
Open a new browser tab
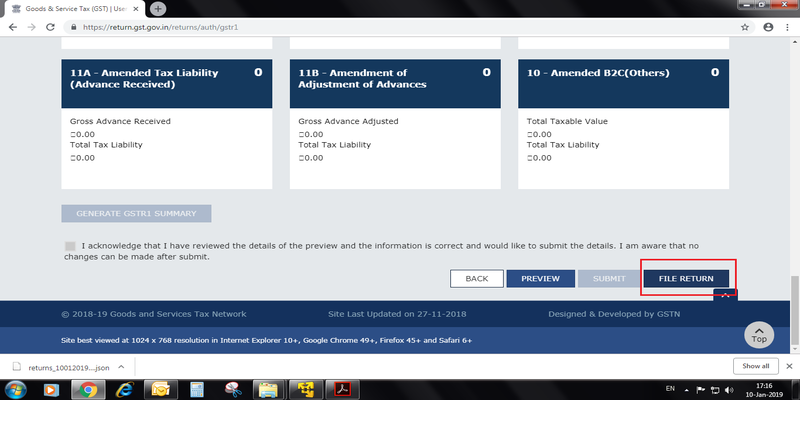pos(157,8)
